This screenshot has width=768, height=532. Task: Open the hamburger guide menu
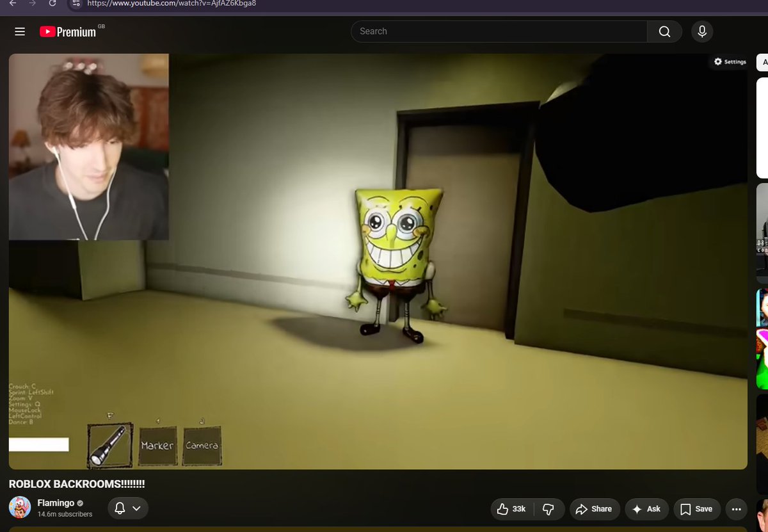click(20, 31)
